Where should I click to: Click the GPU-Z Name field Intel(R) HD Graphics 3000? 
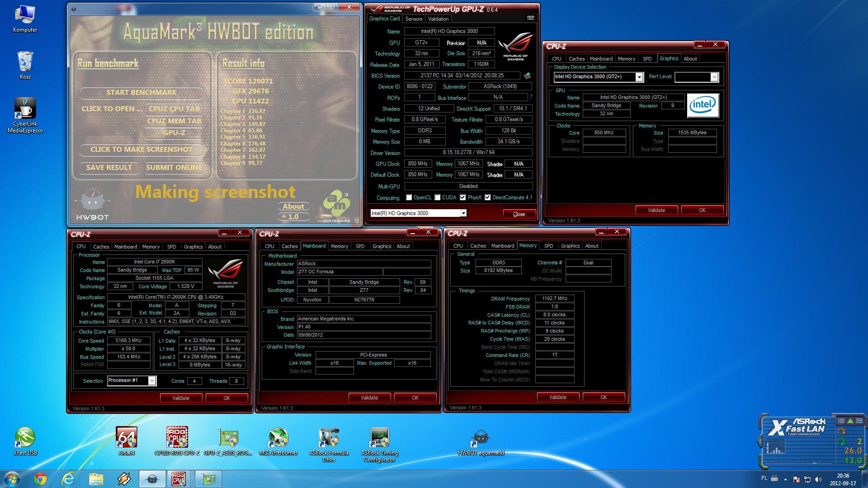(449, 31)
